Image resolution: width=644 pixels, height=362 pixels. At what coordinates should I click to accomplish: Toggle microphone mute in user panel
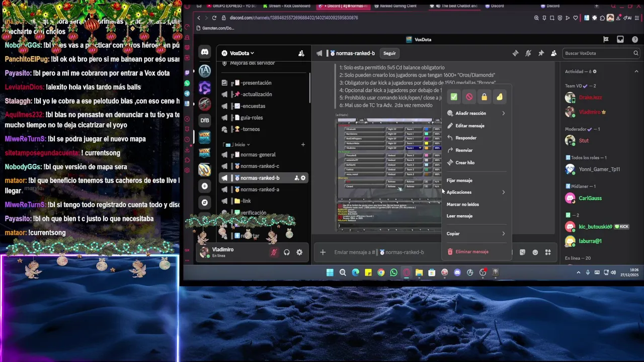coord(274,252)
